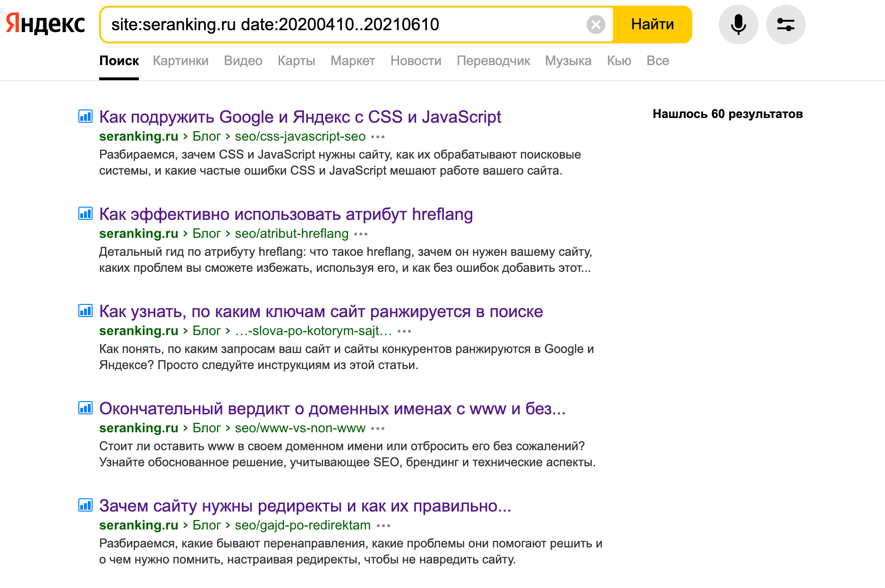
Task: Click chart icon beside доменных именах result
Action: [85, 408]
